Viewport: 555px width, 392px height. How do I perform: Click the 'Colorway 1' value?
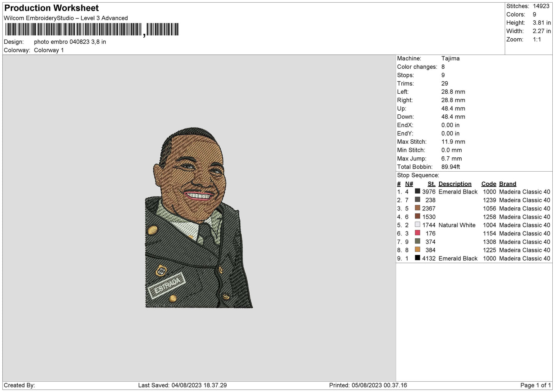point(49,50)
